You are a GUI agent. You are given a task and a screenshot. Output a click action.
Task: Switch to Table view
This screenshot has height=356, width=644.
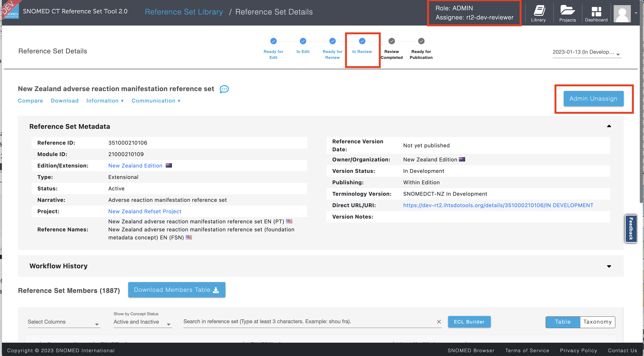563,322
